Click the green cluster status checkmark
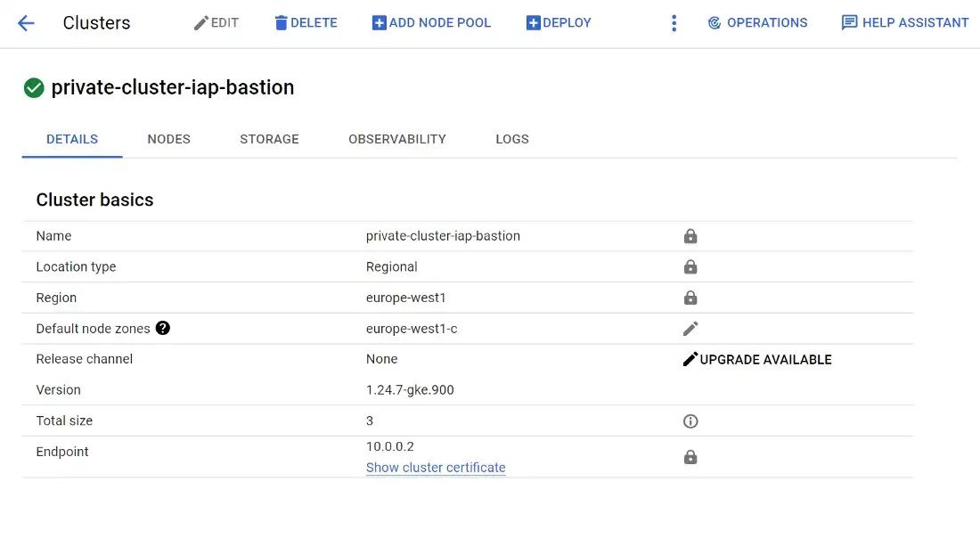The width and height of the screenshot is (980, 539). pos(34,88)
